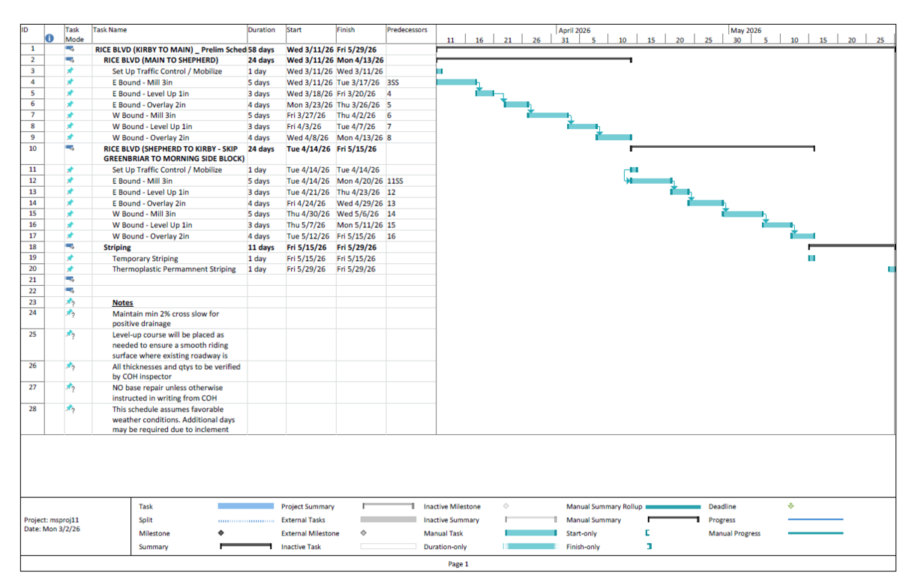Click the Inactive Milestone diamond in the legend
918x588 pixels.
click(x=506, y=506)
